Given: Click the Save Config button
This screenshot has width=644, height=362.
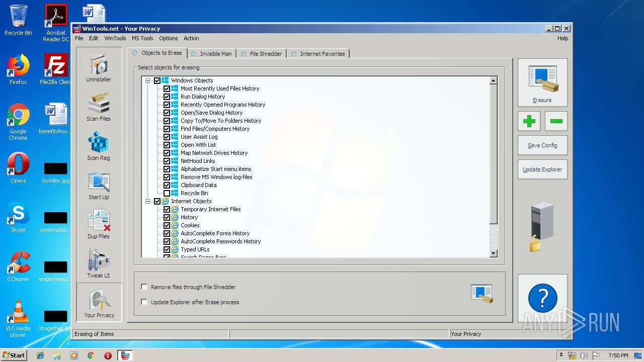Looking at the screenshot, I should pos(542,145).
